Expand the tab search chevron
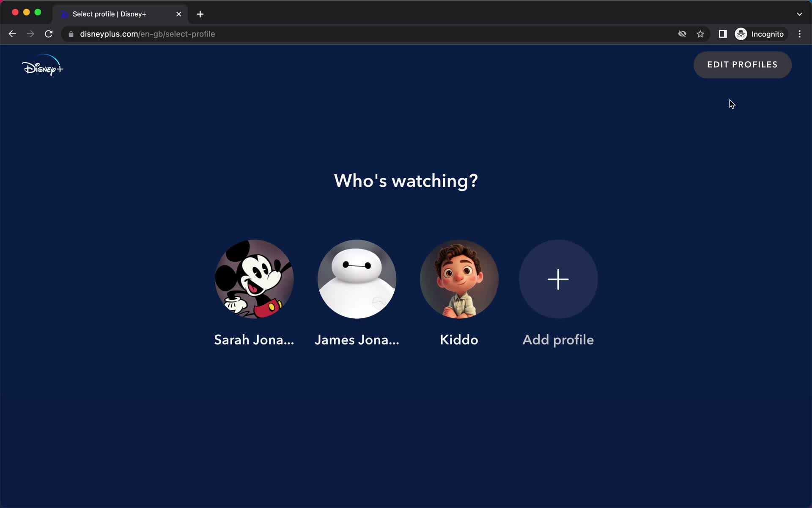 [x=799, y=14]
